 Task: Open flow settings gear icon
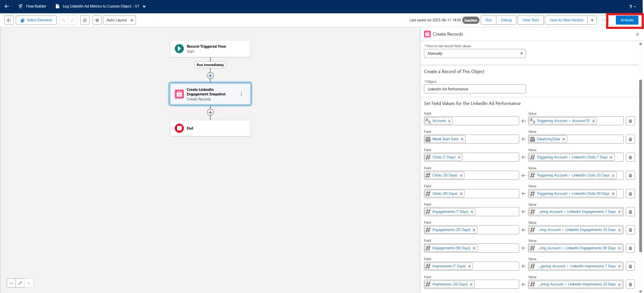pos(97,20)
